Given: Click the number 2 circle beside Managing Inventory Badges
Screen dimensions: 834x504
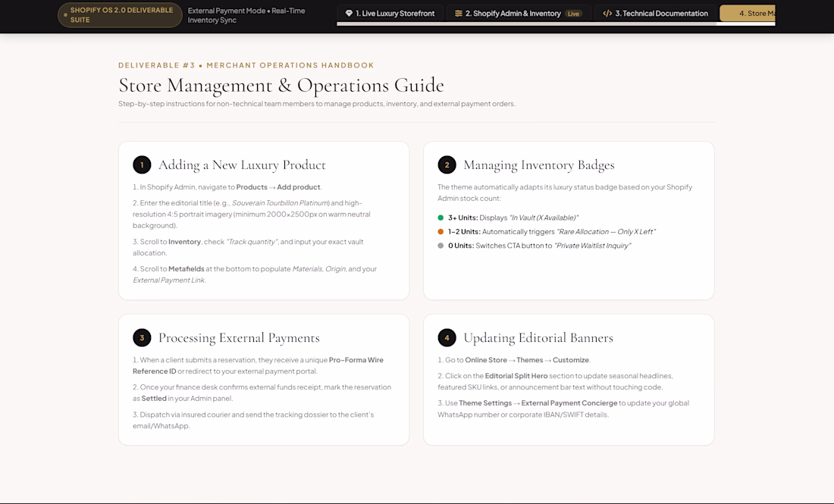Looking at the screenshot, I should 447,164.
